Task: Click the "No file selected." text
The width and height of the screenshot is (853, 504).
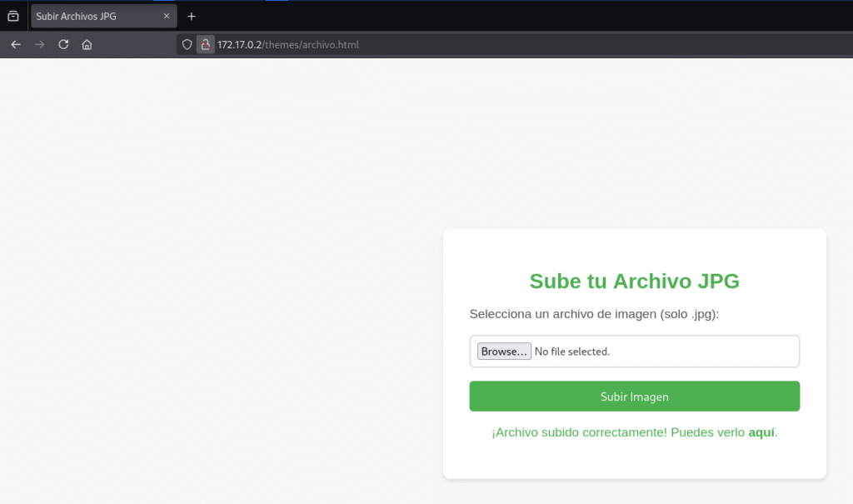Action: click(572, 352)
